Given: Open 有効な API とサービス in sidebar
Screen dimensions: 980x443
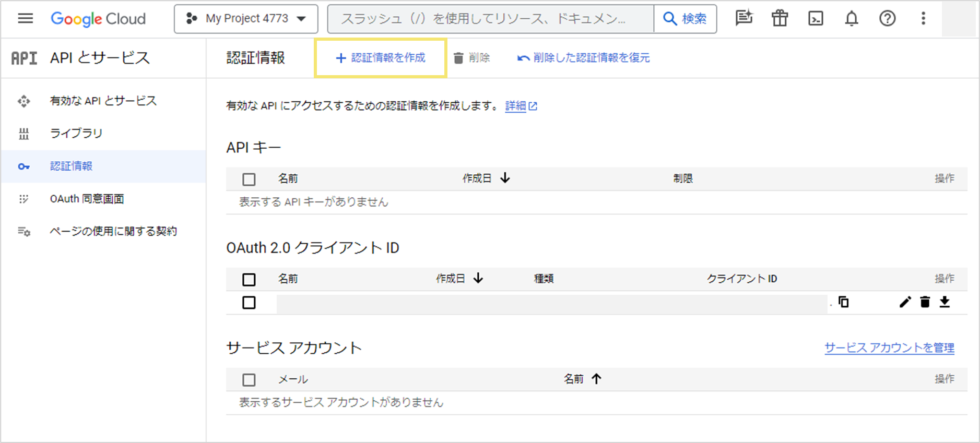Looking at the screenshot, I should click(x=103, y=101).
